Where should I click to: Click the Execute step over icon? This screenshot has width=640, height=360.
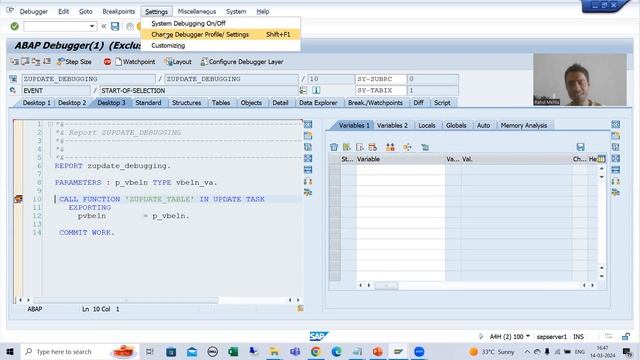[25, 62]
